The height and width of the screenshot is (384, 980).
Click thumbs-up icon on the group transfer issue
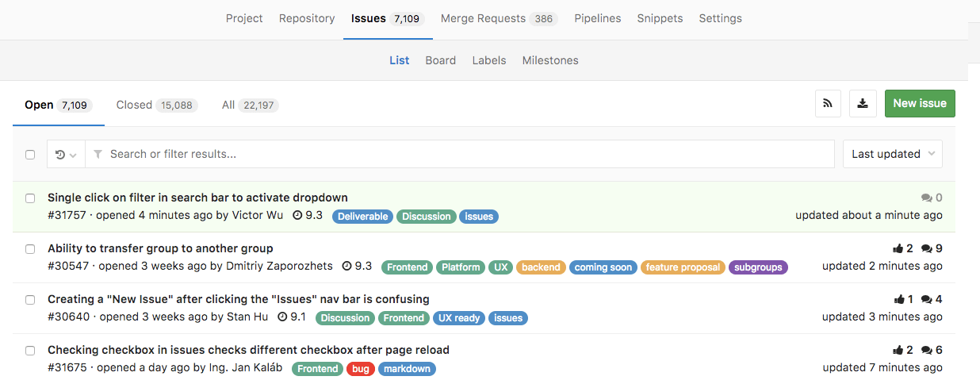click(x=898, y=248)
